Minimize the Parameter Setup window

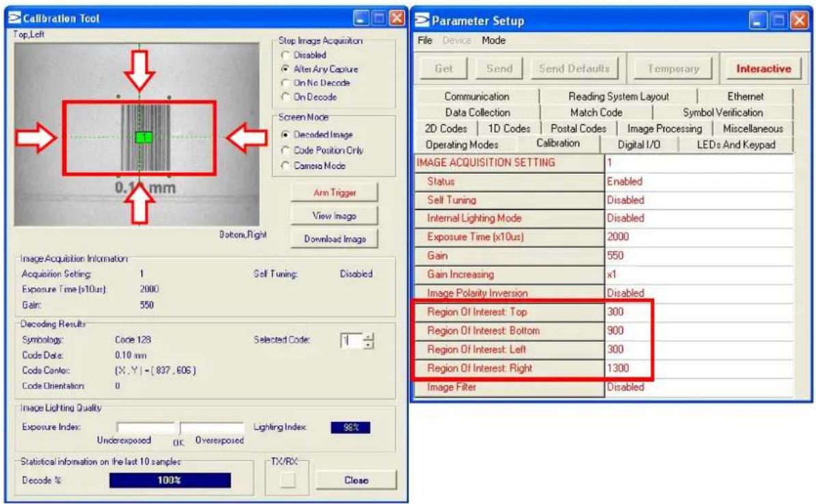pos(758,21)
